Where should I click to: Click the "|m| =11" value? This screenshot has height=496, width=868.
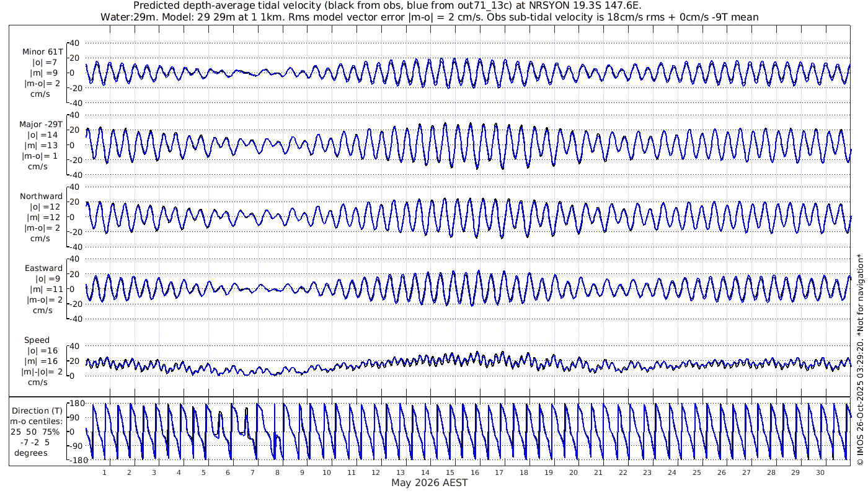coord(45,290)
